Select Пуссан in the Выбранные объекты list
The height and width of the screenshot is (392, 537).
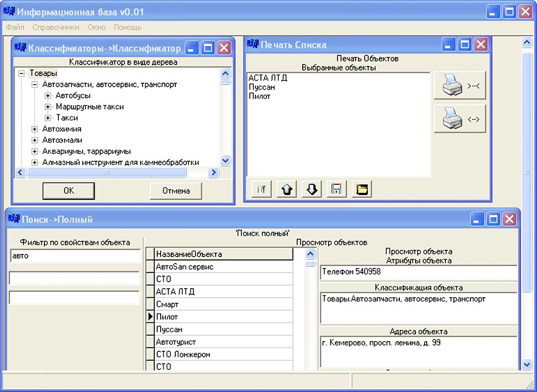(x=262, y=87)
